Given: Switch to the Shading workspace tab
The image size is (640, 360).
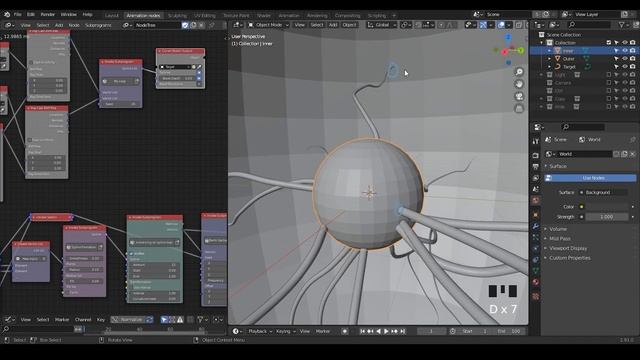Looking at the screenshot, I should pos(264,16).
